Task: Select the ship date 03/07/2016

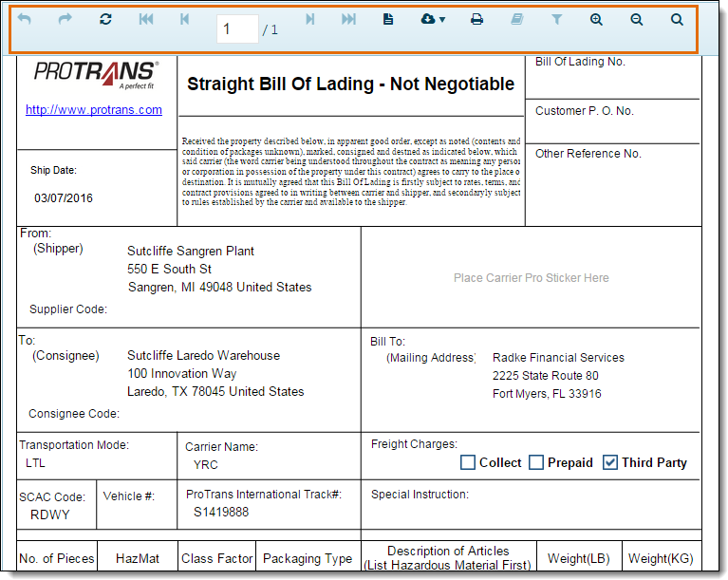Action: (x=64, y=198)
